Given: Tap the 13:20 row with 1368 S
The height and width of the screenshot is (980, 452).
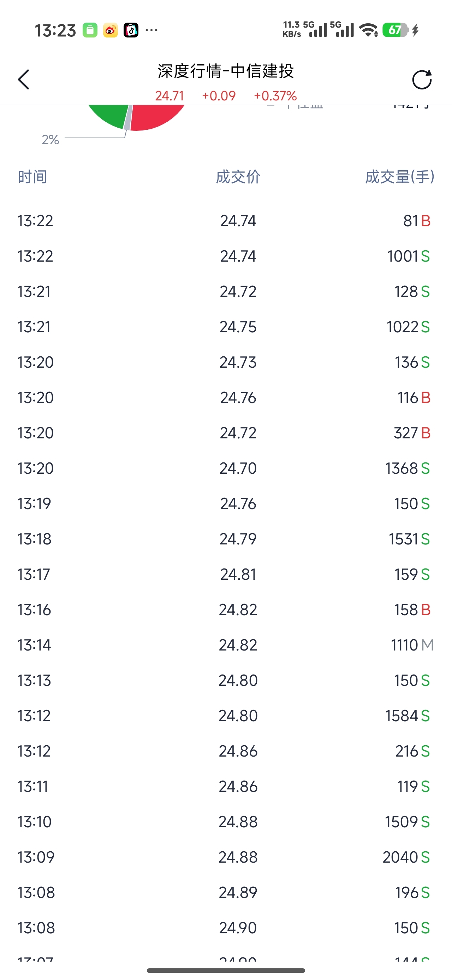Looking at the screenshot, I should tap(226, 468).
